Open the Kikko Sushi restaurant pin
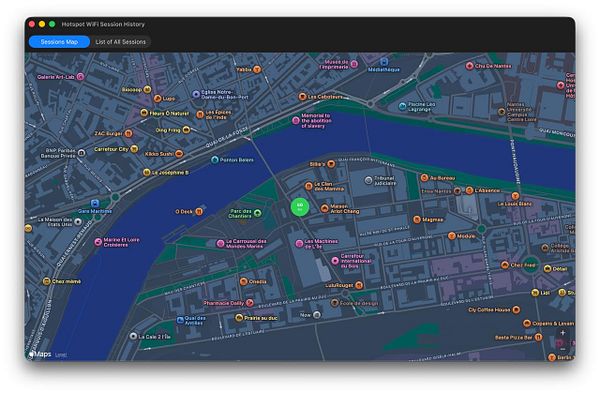 [179, 154]
